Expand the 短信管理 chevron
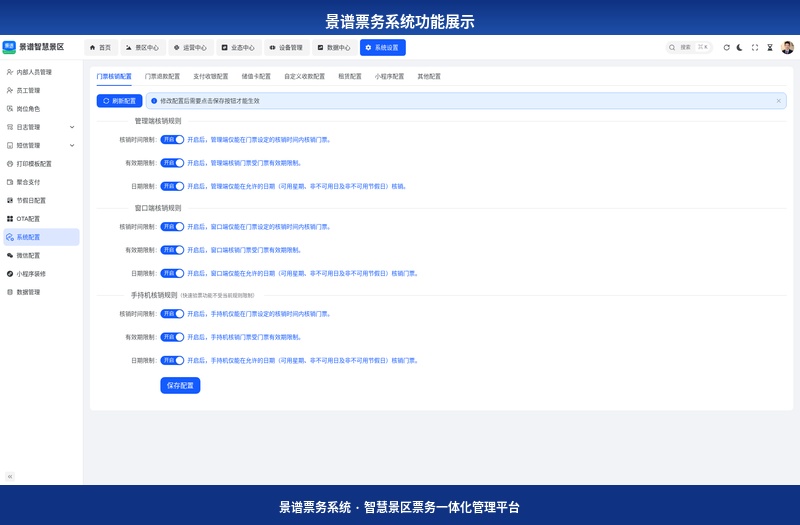This screenshot has width=800, height=525. [x=72, y=145]
